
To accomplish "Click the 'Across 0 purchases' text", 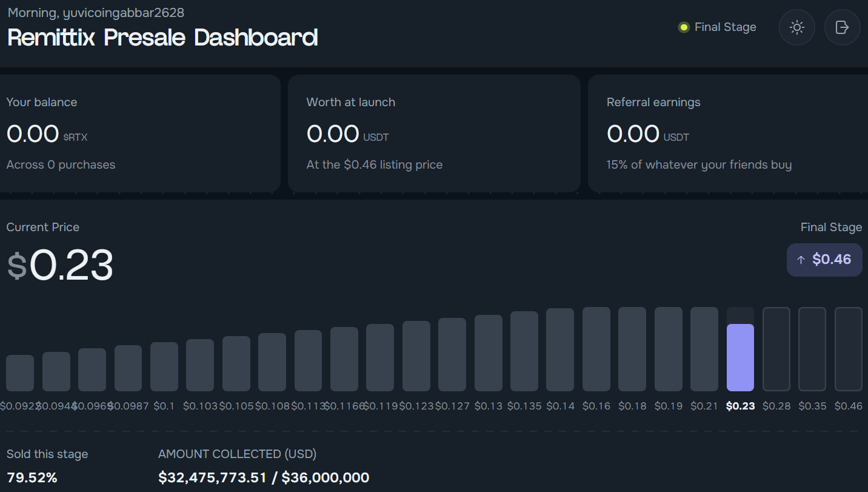I will [x=61, y=165].
